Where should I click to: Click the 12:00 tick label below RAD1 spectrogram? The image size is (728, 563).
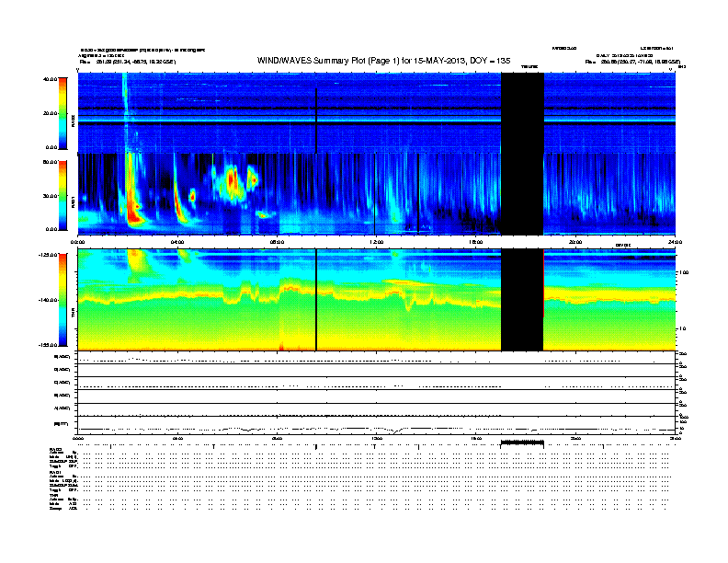[376, 242]
